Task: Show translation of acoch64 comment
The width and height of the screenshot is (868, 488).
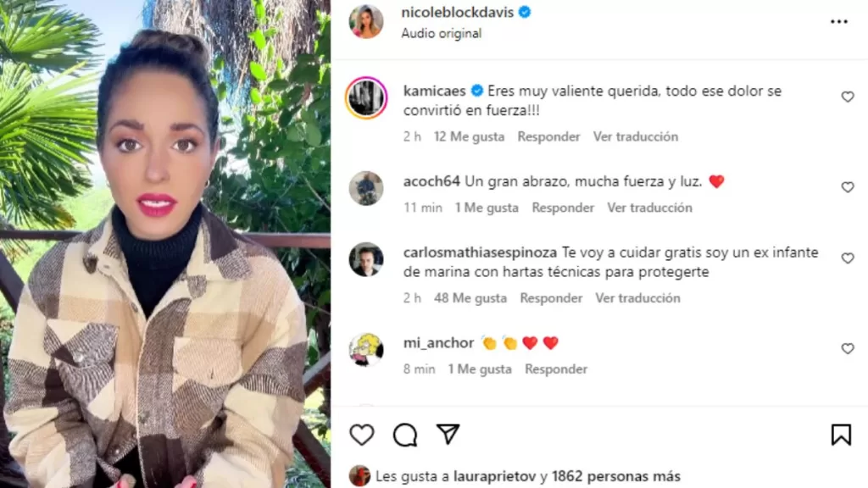Action: point(649,208)
